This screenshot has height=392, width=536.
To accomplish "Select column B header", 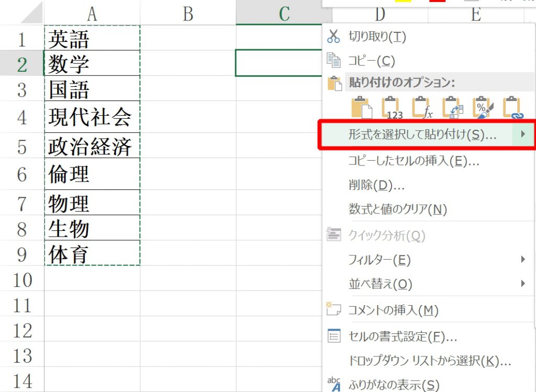I will point(188,14).
